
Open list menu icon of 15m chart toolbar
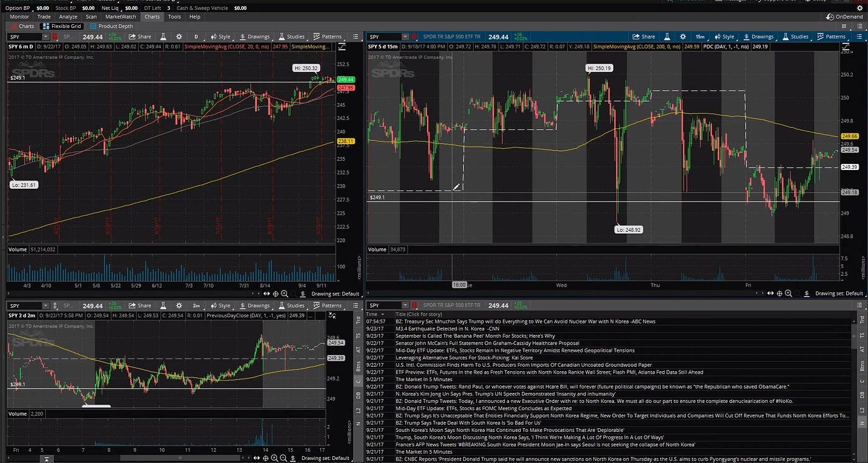click(859, 37)
